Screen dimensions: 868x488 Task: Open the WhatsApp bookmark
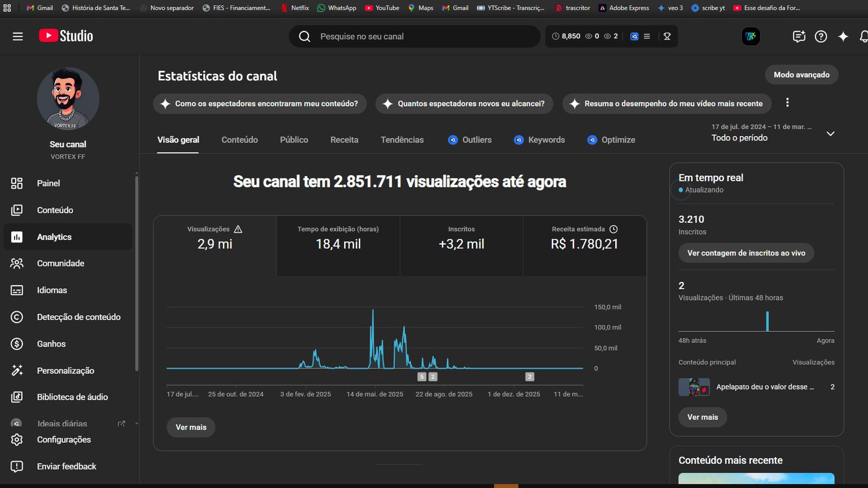point(336,8)
